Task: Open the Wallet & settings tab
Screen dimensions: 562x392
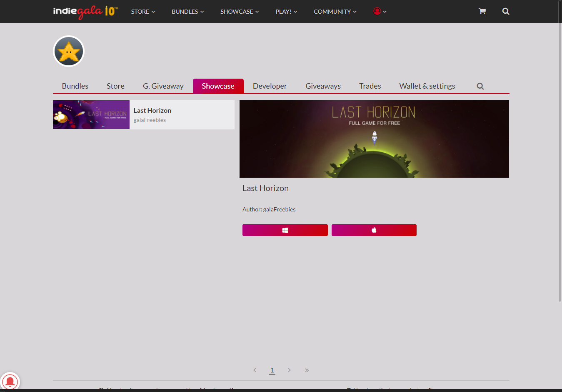Action: tap(427, 86)
